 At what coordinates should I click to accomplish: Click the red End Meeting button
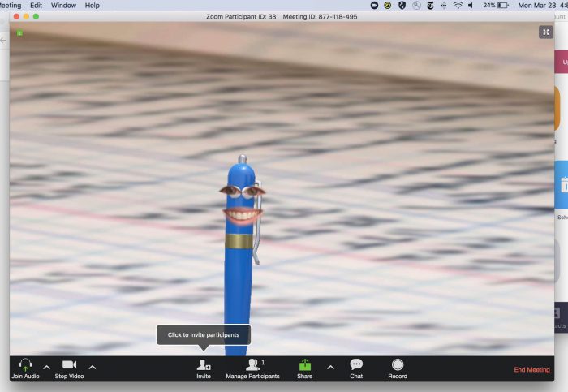[x=531, y=370]
